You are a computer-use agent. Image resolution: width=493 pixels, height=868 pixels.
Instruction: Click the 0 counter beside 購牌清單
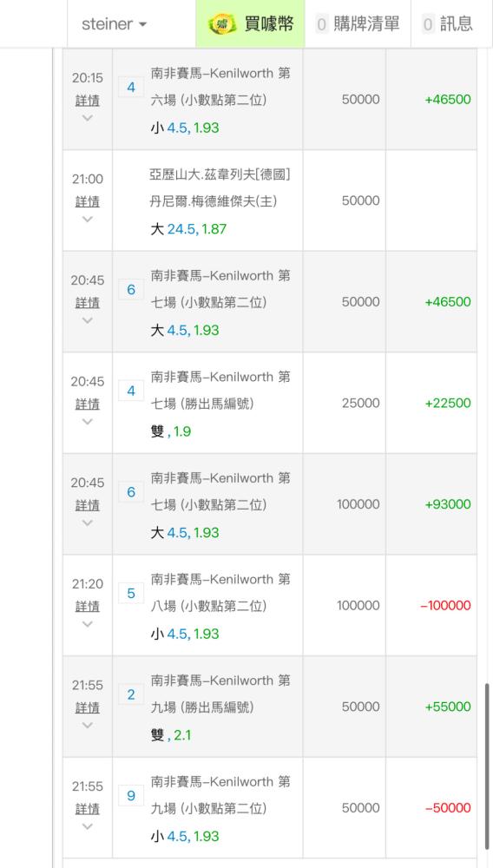[x=321, y=23]
